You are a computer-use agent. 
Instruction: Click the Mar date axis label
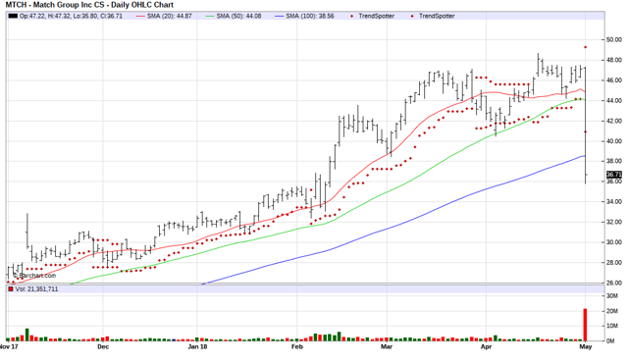pyautogui.click(x=387, y=346)
